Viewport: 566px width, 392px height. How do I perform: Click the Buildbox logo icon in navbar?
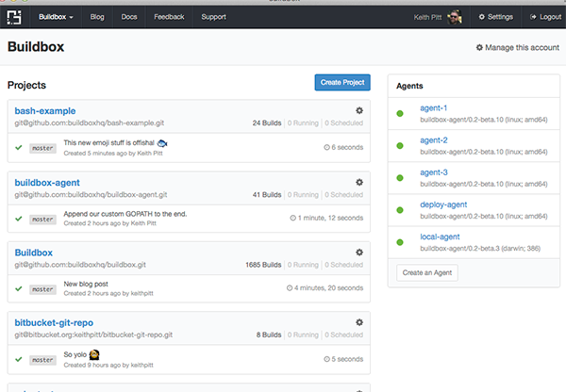click(x=15, y=16)
